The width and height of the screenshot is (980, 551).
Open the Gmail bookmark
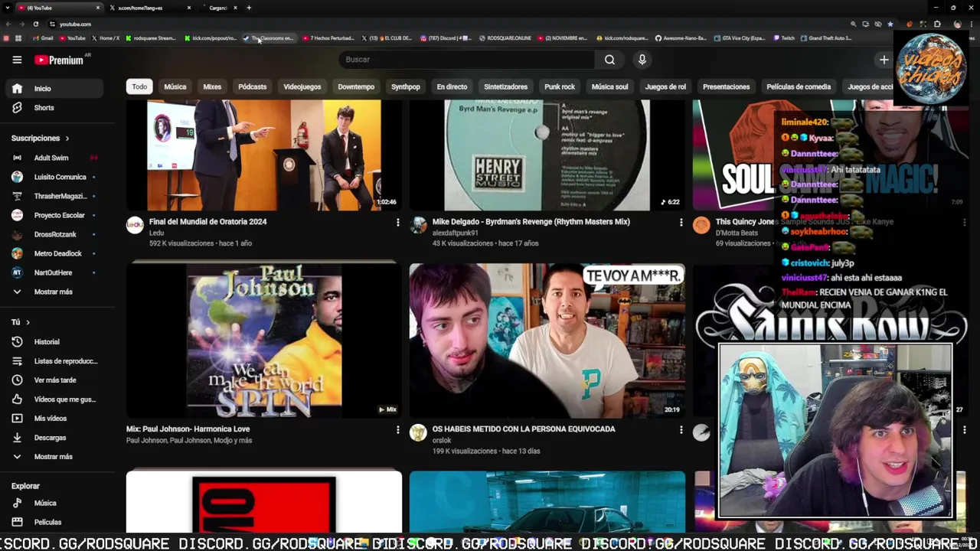[43, 38]
